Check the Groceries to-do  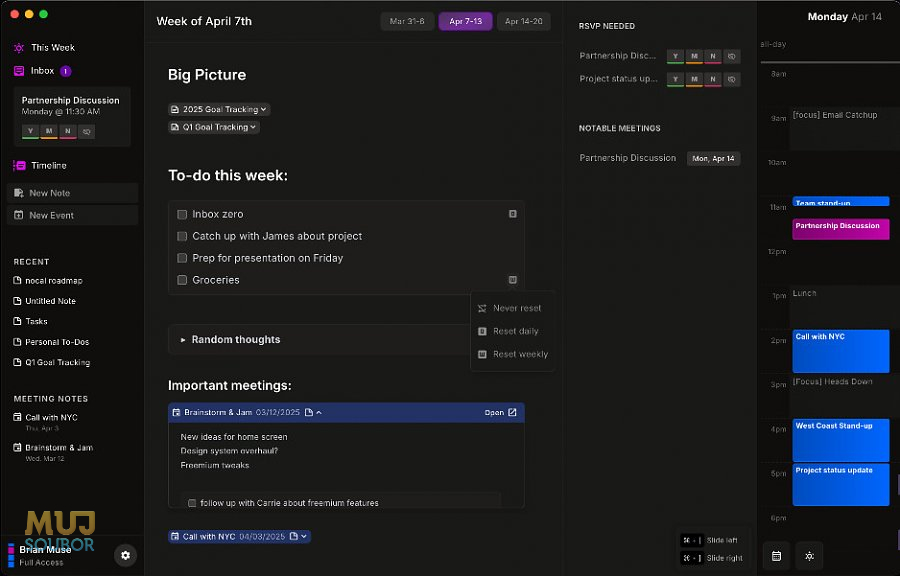click(182, 280)
